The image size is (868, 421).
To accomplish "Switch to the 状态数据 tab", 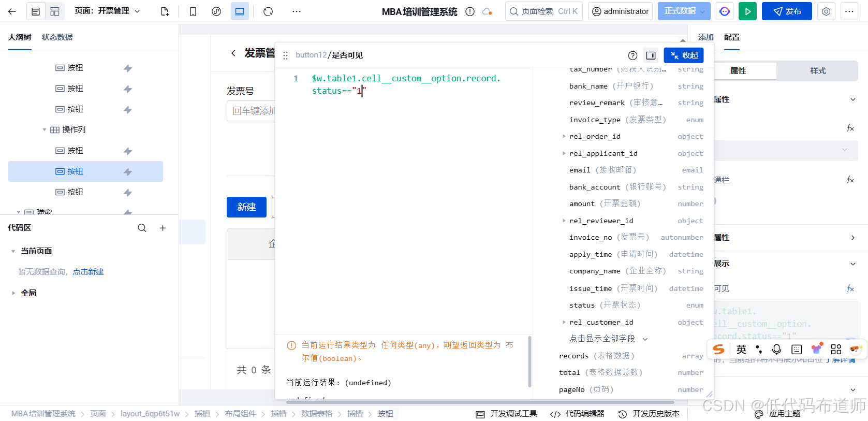I will click(x=57, y=37).
